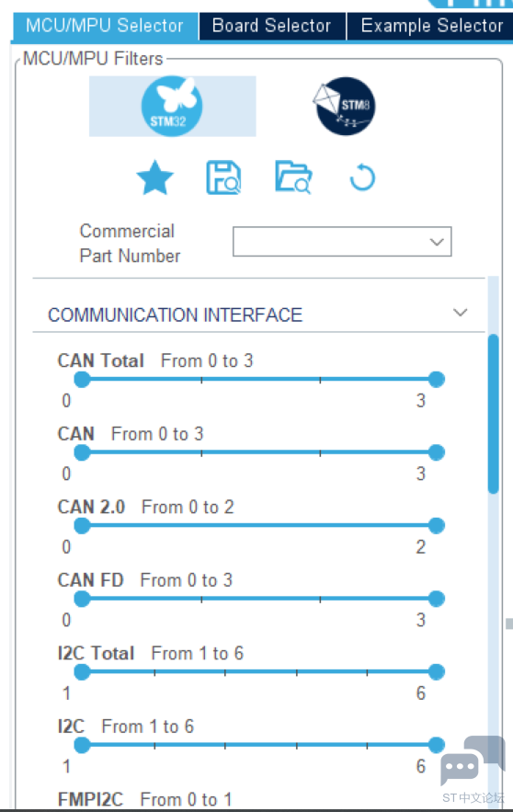
Task: Click the favorites star icon
Action: coord(154,177)
